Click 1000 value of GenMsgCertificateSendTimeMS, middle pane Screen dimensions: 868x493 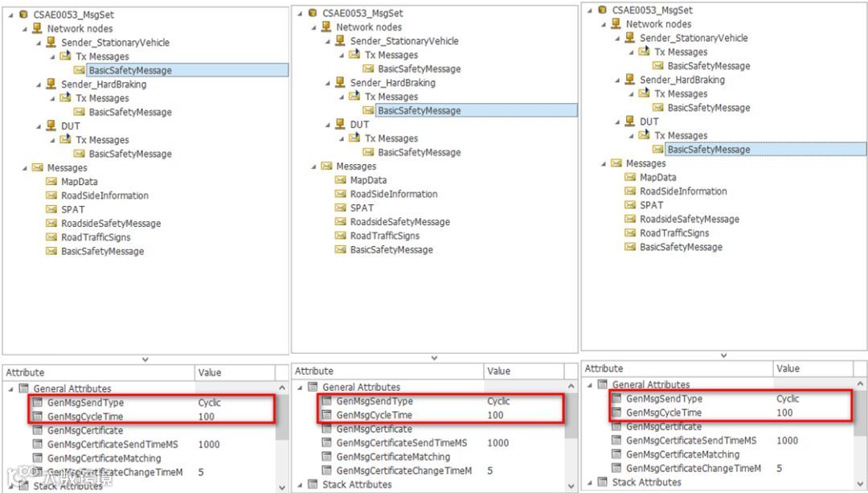coord(497,442)
